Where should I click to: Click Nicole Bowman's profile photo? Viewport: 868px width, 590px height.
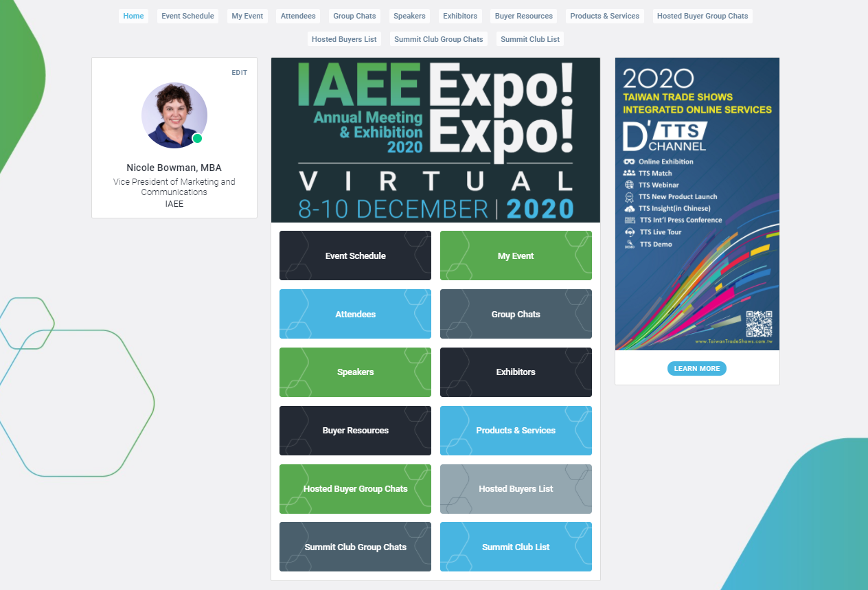[x=174, y=115]
